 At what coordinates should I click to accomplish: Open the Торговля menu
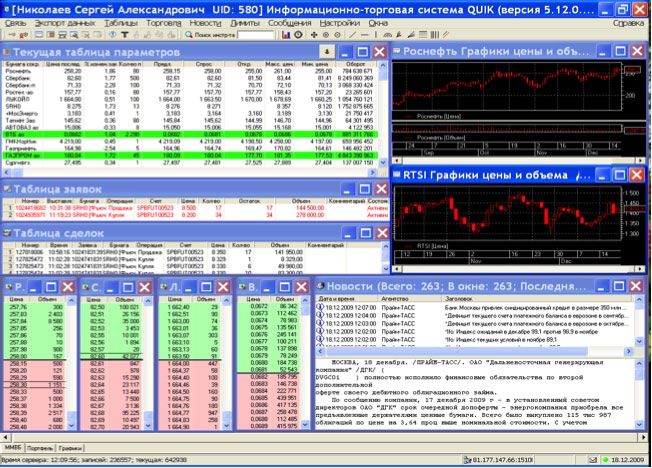point(164,20)
